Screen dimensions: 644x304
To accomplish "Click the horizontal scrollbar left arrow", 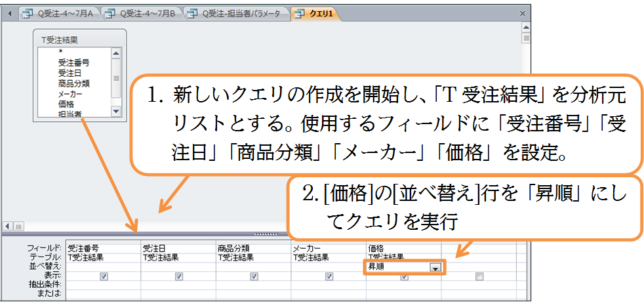I will (x=8, y=226).
